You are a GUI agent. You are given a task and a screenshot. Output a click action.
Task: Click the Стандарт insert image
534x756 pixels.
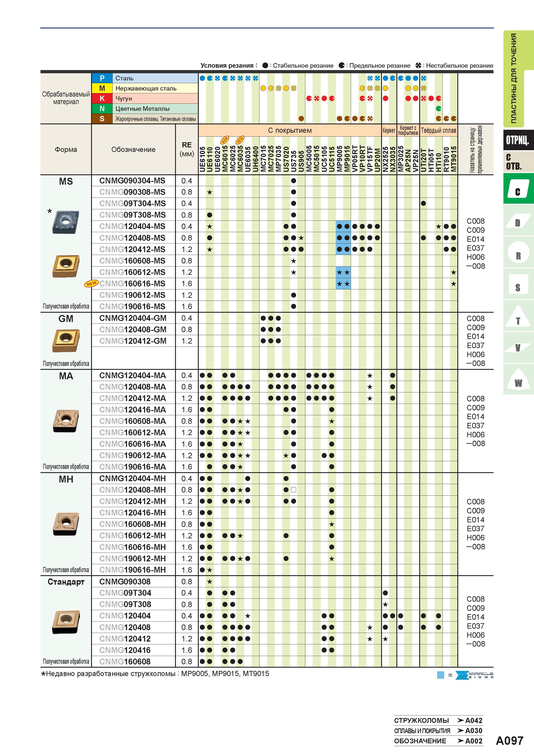[x=66, y=622]
